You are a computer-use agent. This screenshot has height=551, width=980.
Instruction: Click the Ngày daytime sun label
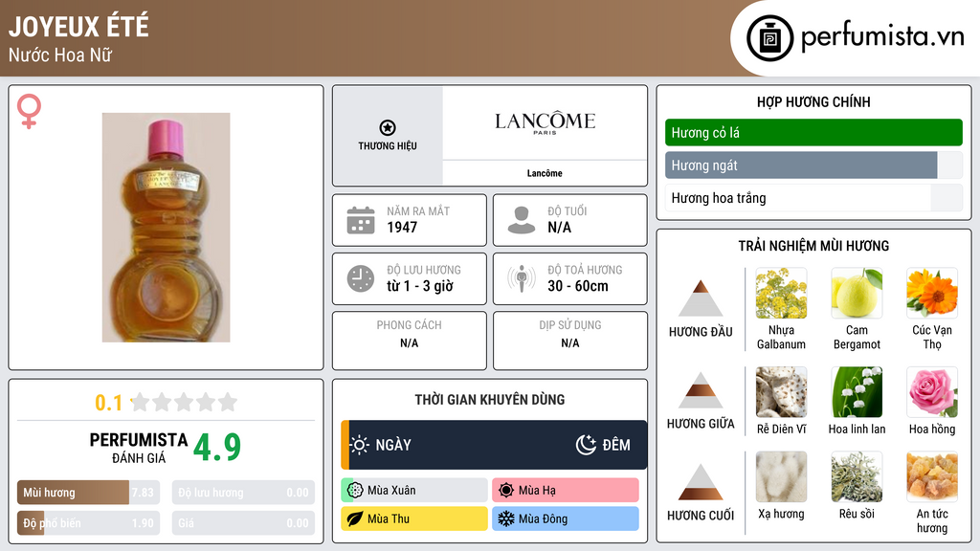pyautogui.click(x=381, y=445)
